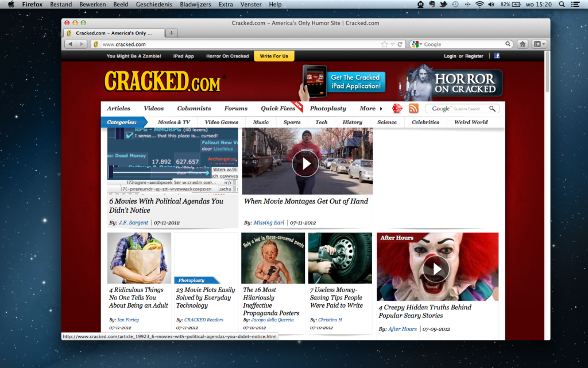Open article 6 Movies With Political Agendas
588x368 pixels.
tap(166, 205)
